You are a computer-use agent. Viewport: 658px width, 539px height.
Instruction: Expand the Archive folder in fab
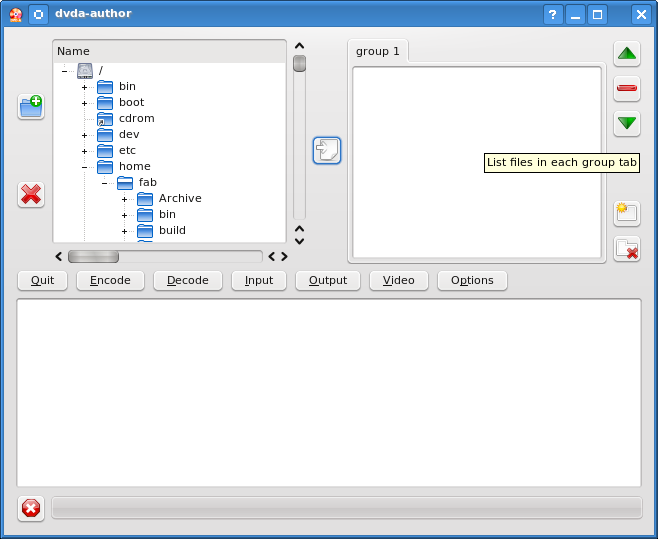tap(125, 199)
